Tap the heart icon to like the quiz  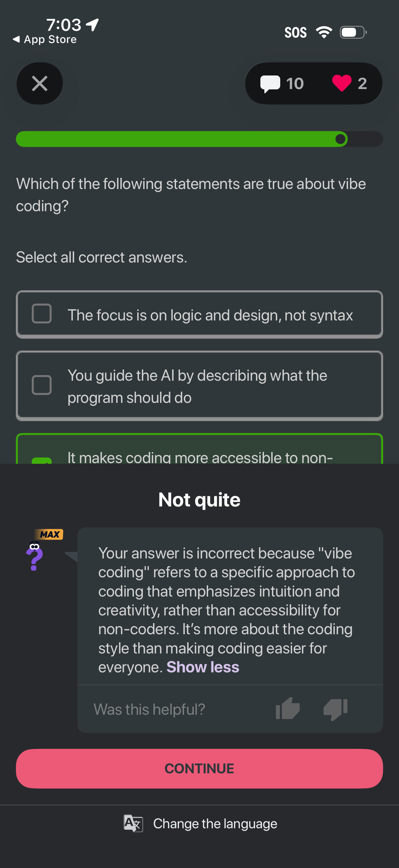[x=342, y=83]
